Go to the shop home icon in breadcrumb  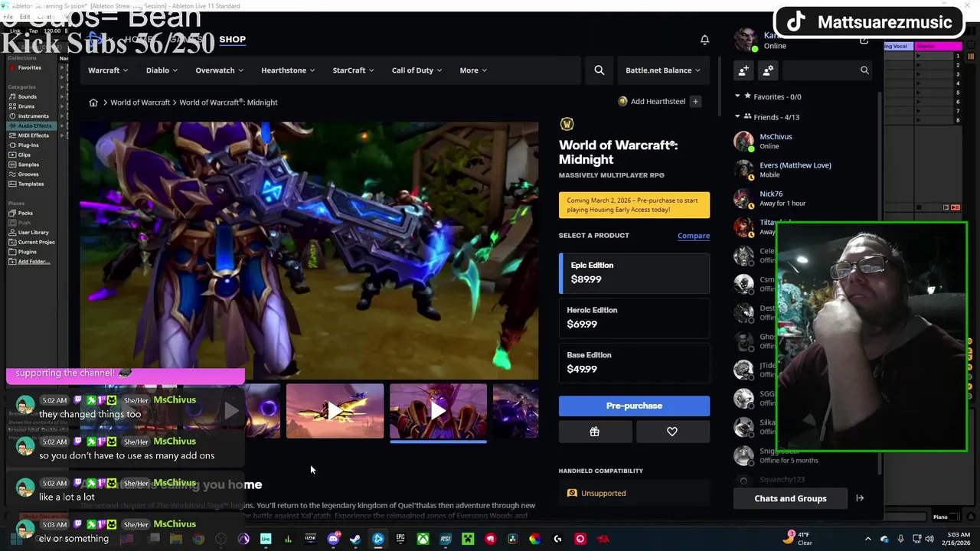[x=93, y=103]
